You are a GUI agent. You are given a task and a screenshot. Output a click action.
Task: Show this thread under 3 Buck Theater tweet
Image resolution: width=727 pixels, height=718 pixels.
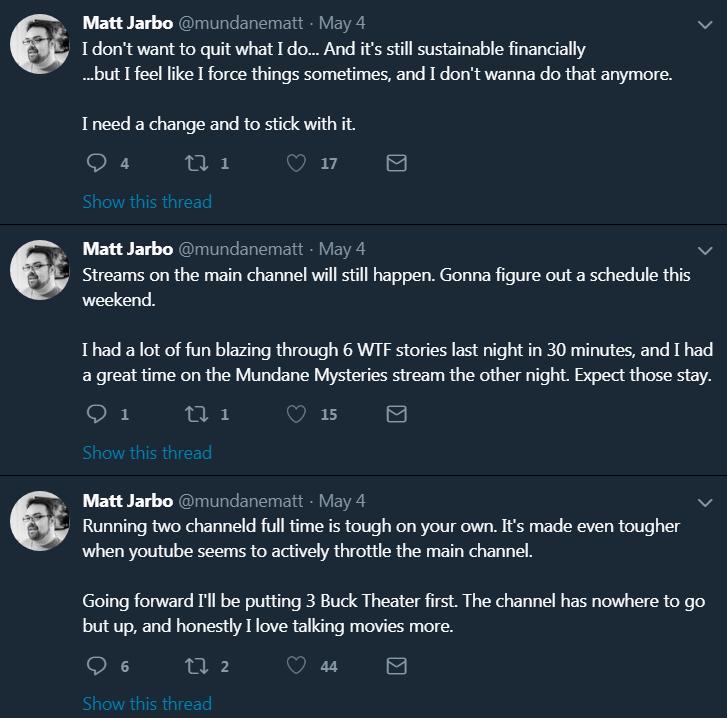tap(147, 704)
